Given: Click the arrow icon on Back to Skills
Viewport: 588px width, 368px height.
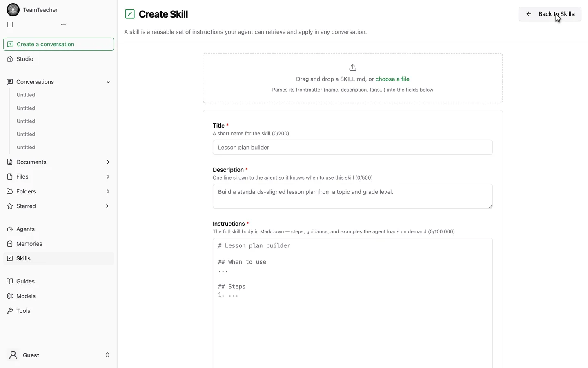Looking at the screenshot, I should click(x=529, y=14).
